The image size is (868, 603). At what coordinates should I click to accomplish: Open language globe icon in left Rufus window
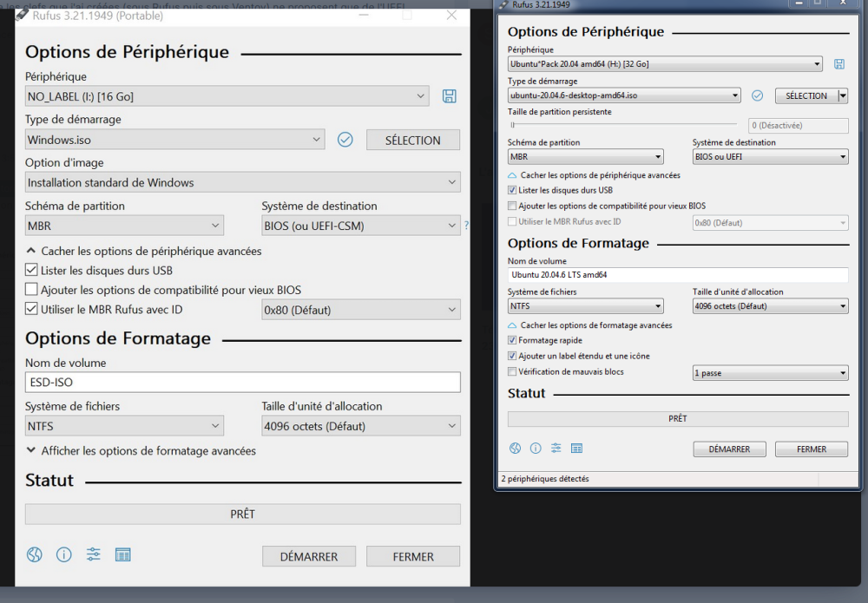[35, 554]
